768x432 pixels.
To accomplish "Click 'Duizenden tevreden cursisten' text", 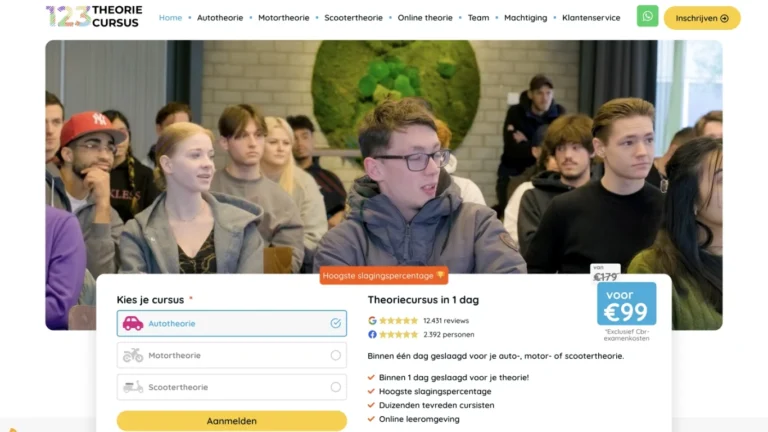I will click(x=436, y=405).
